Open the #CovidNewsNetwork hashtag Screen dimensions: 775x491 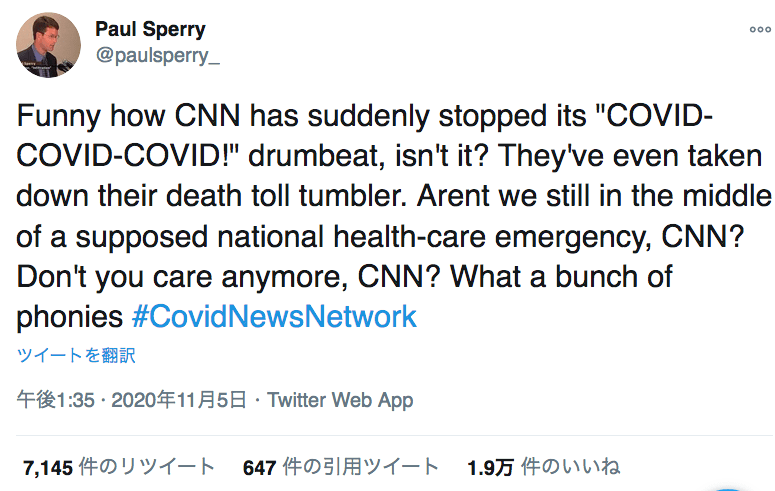tap(274, 316)
